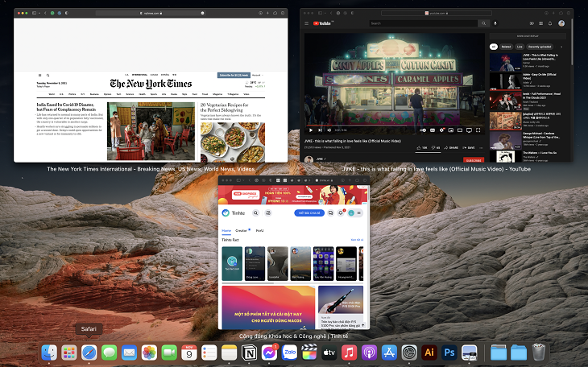Switch to the Home tab on Tinhte
Viewport: 588px width, 367px height.
[226, 230]
